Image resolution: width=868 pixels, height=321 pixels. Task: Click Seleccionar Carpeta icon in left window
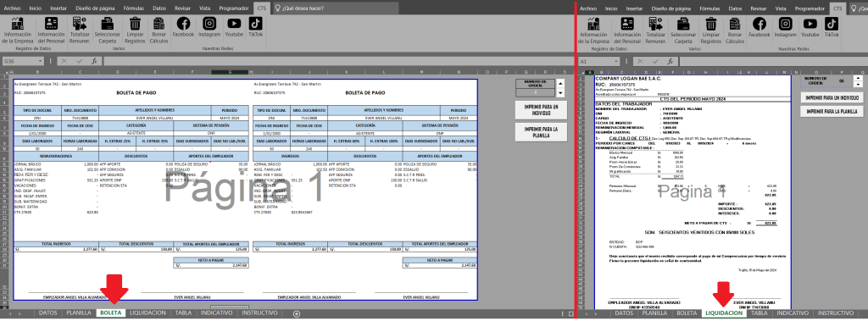[108, 30]
